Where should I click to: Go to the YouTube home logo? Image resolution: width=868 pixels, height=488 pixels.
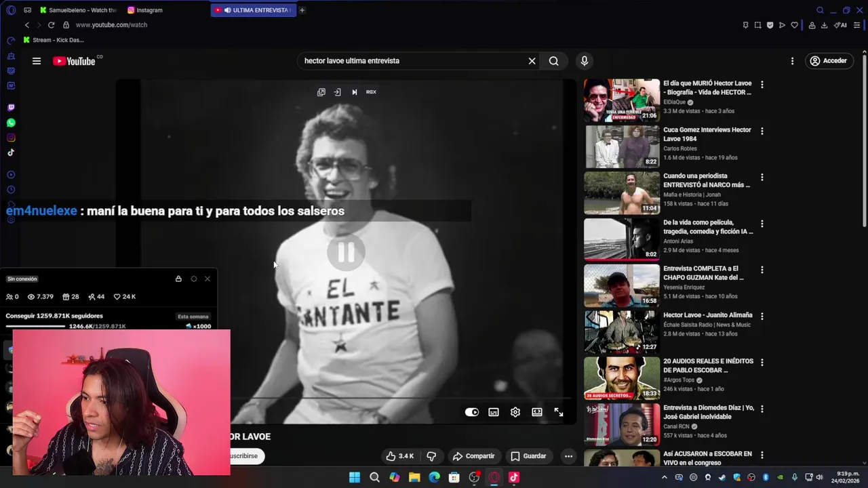tap(75, 61)
